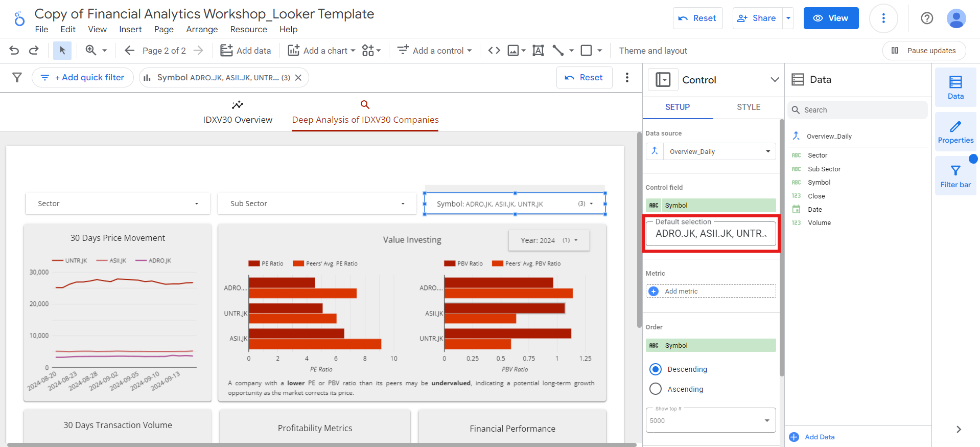The height and width of the screenshot is (447, 980).
Task: Open the Properties panel tab
Action: pos(955,131)
